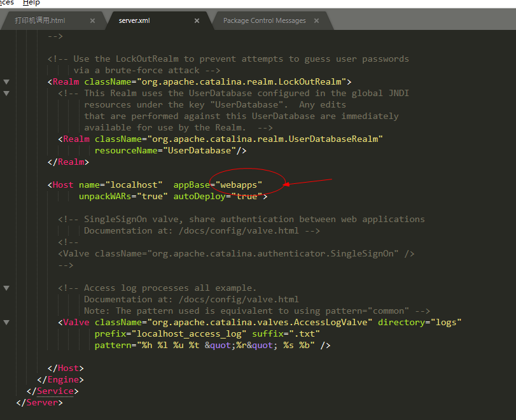
Task: Click the "Use the LockOutRealm to prevent" comment line
Action: click(x=228, y=59)
